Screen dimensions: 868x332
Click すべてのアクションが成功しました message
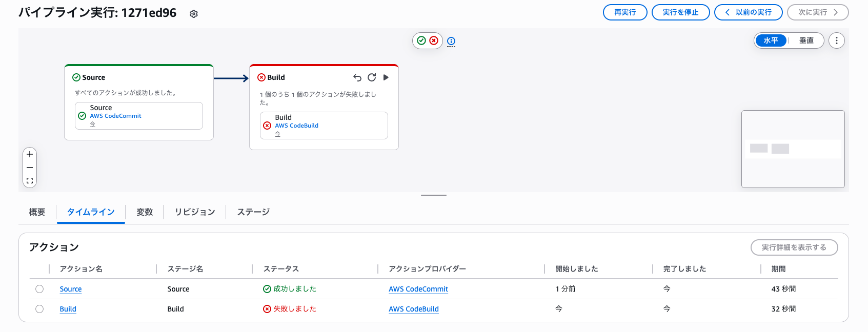[126, 93]
